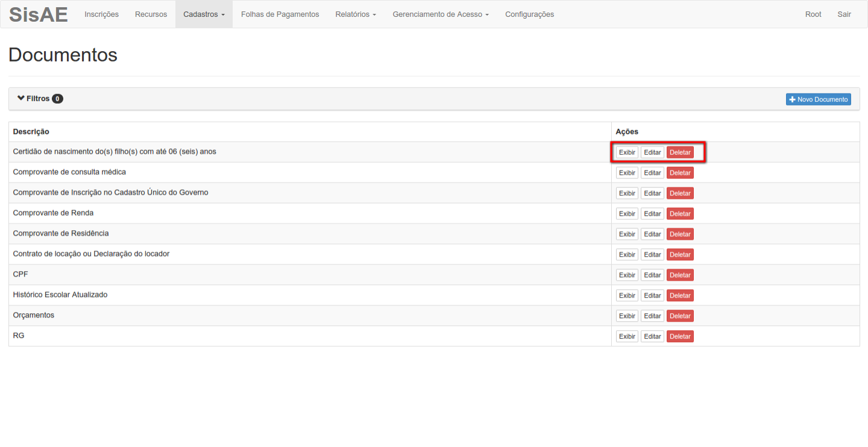The height and width of the screenshot is (447, 868).
Task: Deletar the Comprovante de Residência row
Action: tap(680, 234)
